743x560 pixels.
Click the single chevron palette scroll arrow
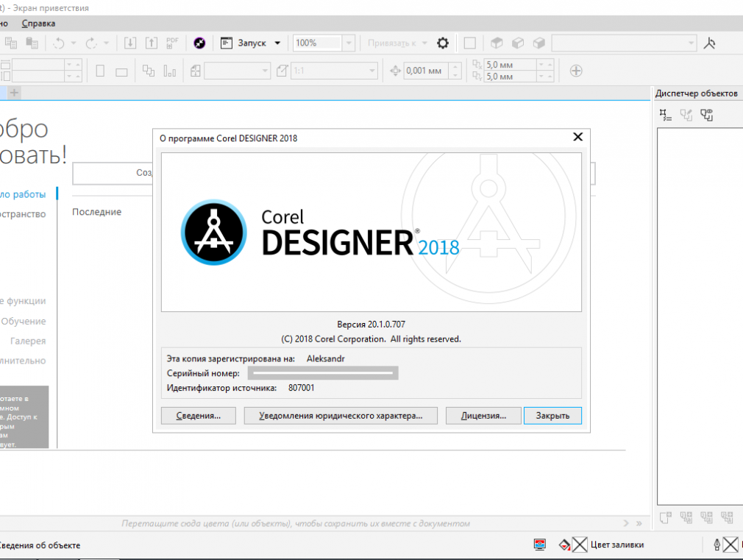626,523
